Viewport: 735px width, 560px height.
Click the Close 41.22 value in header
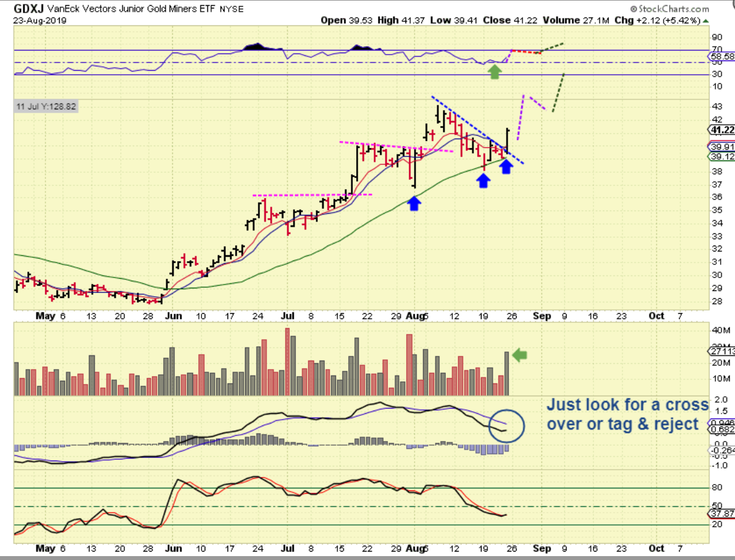coord(510,20)
